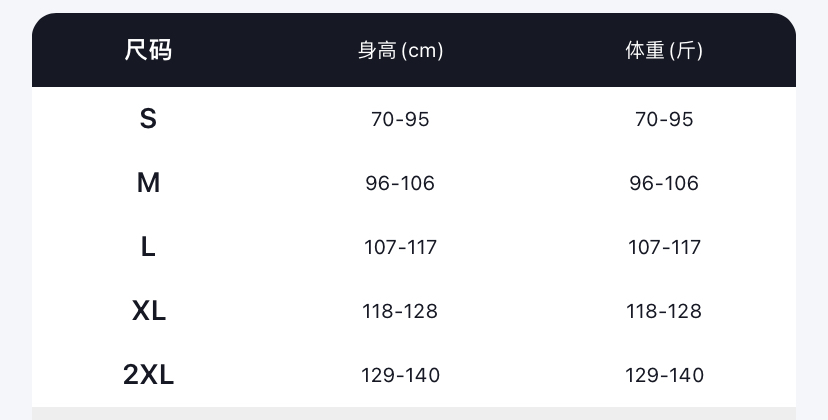Click the 70-95 value under 体重
The image size is (828, 420).
[664, 119]
